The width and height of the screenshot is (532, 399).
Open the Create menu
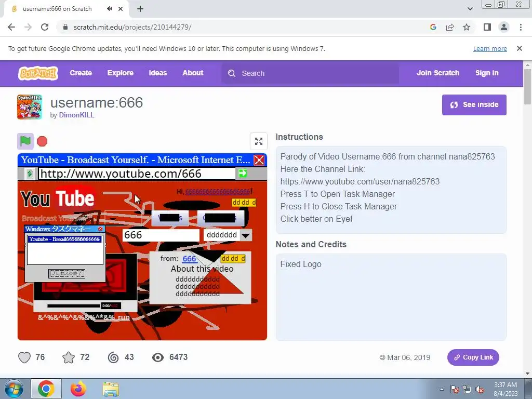point(81,73)
